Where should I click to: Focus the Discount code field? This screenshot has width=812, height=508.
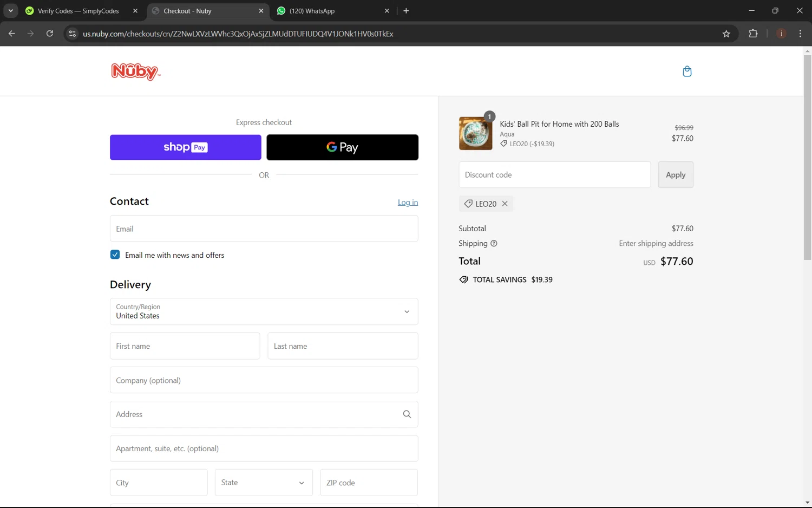[555, 175]
